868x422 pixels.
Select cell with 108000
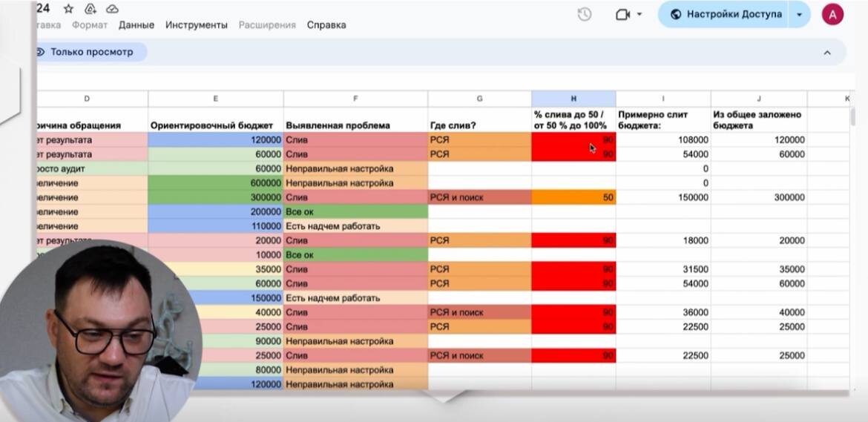point(663,140)
